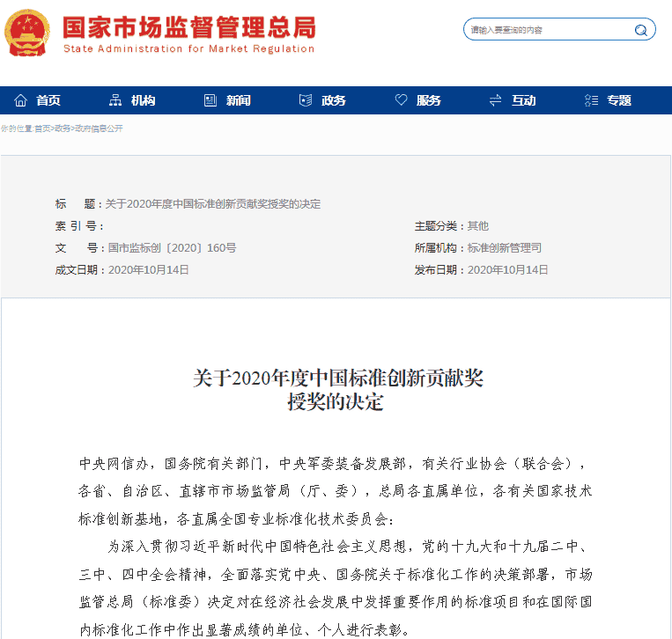The image size is (672, 639).
Task: Click 首页 in the breadcrumb trail
Action: pos(43,129)
